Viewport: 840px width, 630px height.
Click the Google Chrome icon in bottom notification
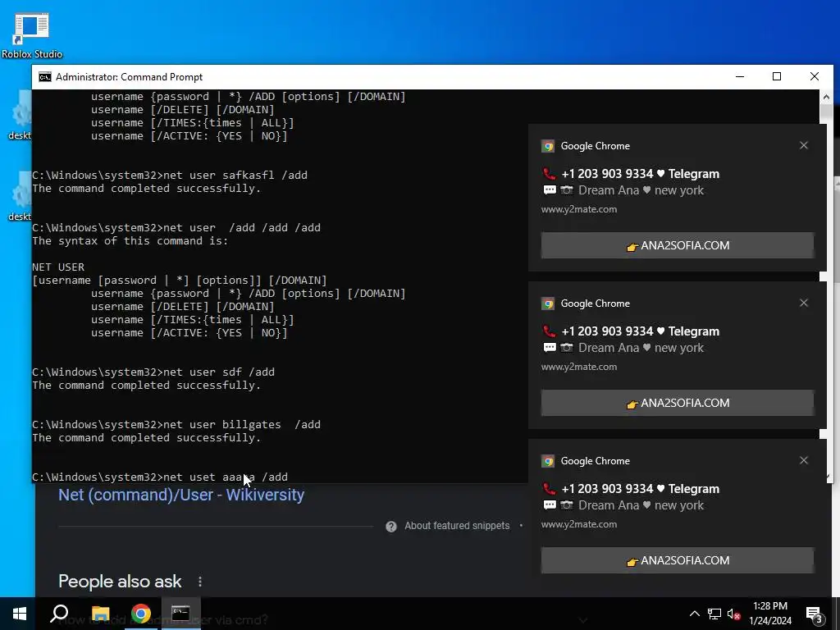(x=547, y=461)
